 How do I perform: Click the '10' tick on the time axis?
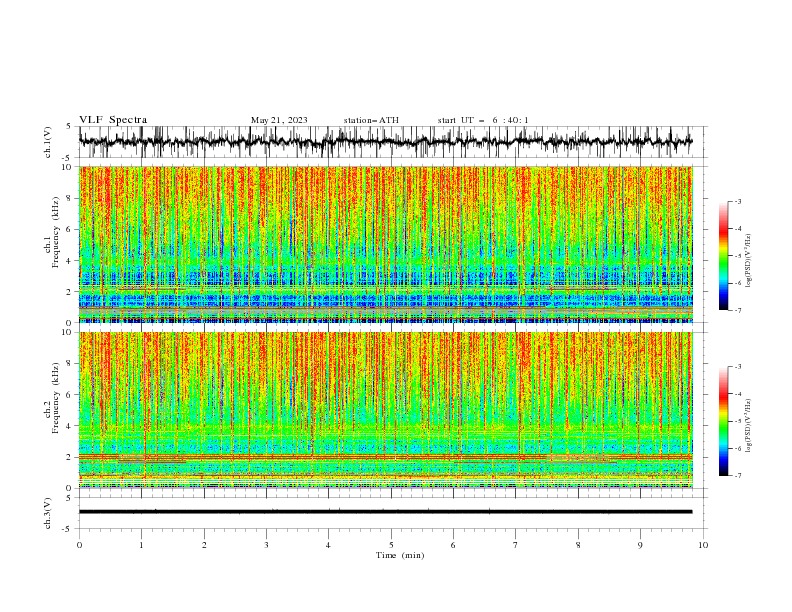pos(703,545)
